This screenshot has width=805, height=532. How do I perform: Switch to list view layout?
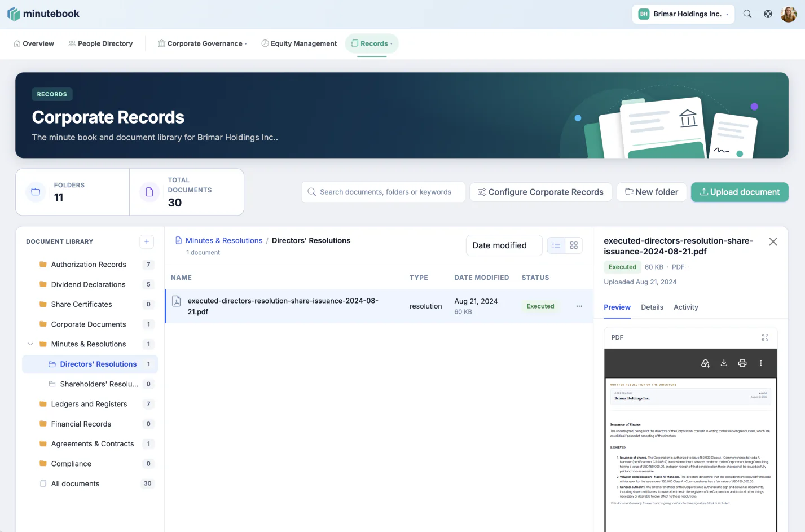(556, 245)
